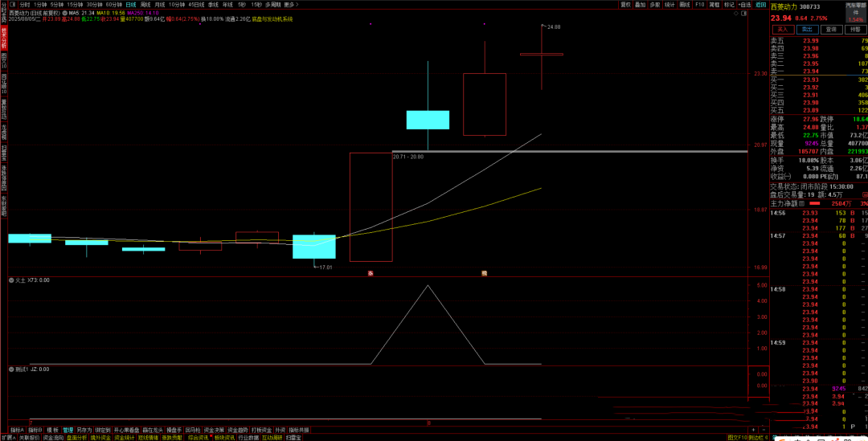868x441 pixels.
Task: Click the round icon before MA5
Action: coord(64,13)
